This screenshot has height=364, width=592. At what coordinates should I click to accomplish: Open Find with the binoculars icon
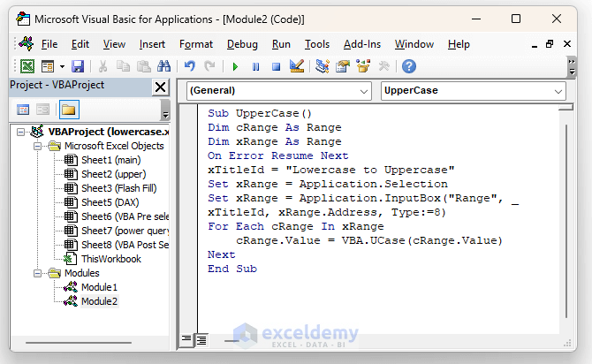click(x=163, y=67)
